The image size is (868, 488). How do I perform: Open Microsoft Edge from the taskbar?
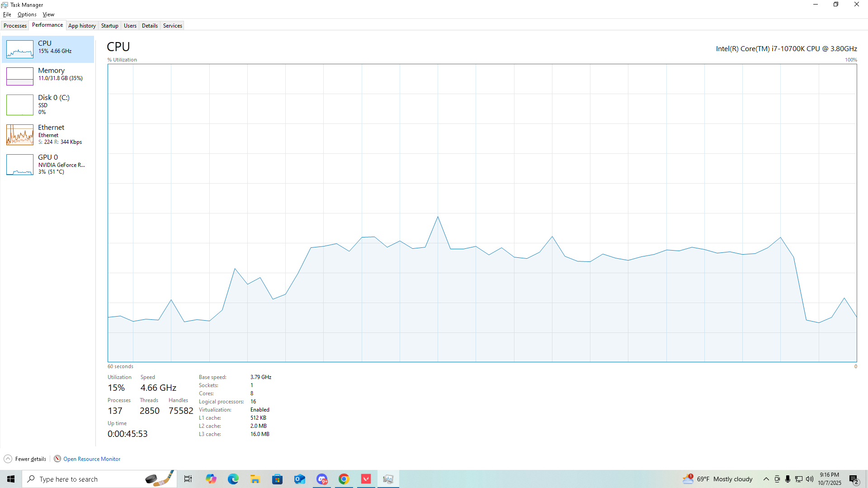coord(233,479)
